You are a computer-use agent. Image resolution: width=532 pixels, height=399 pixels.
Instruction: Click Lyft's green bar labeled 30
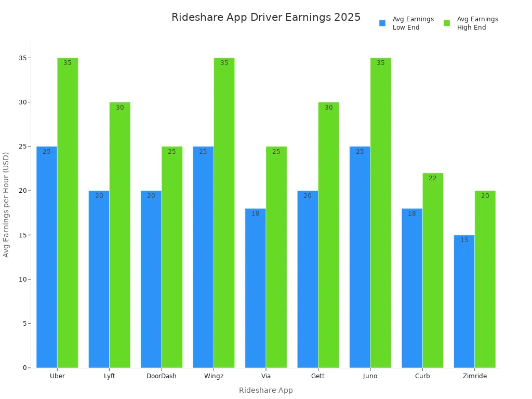pyautogui.click(x=120, y=235)
